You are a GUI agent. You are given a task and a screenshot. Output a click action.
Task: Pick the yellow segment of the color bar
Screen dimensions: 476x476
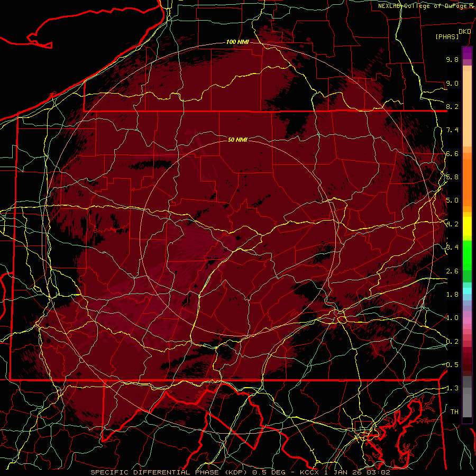pyautogui.click(x=467, y=226)
